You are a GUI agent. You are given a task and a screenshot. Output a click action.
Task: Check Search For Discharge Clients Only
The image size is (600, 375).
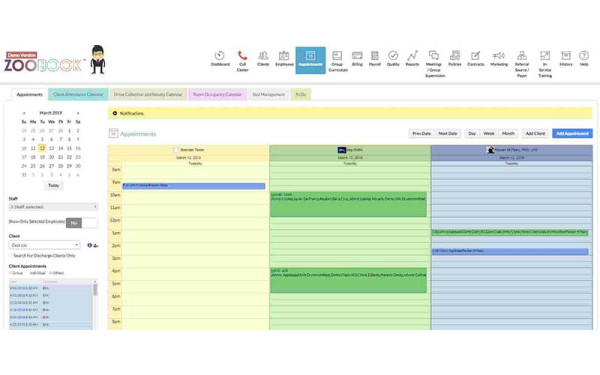pos(11,255)
